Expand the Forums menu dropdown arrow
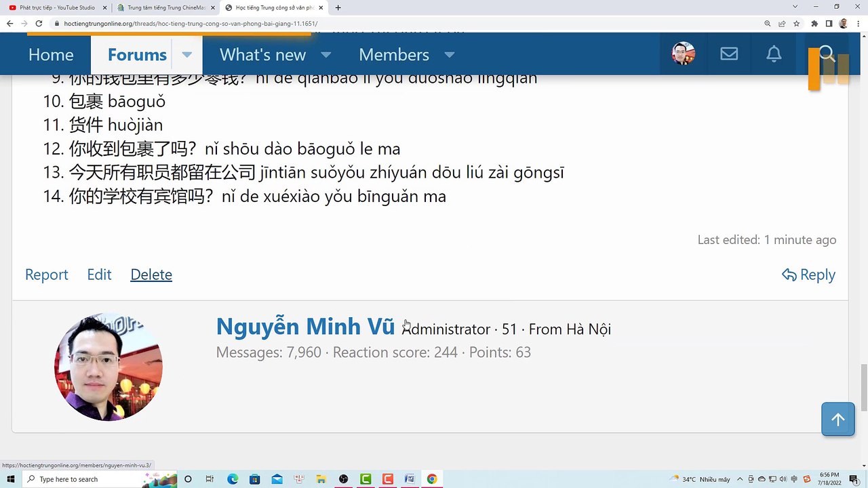 [187, 54]
